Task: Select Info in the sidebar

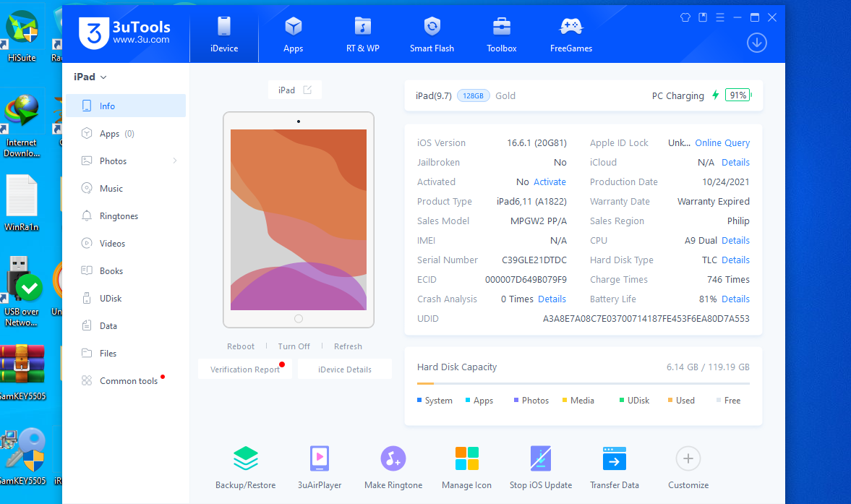Action: tap(126, 106)
